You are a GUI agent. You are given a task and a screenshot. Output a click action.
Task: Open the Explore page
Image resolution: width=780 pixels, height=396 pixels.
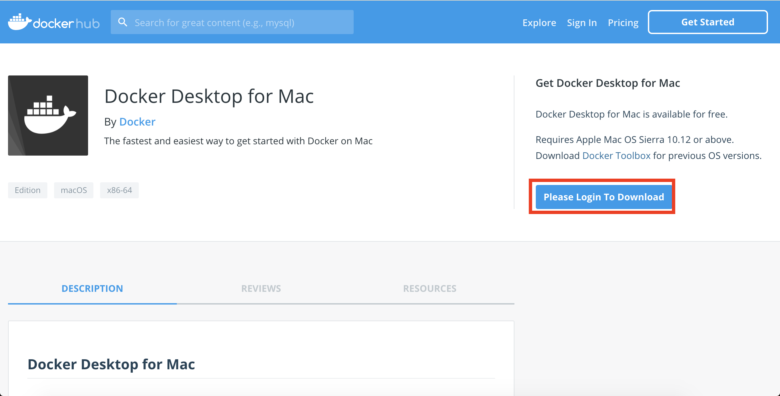coord(539,22)
